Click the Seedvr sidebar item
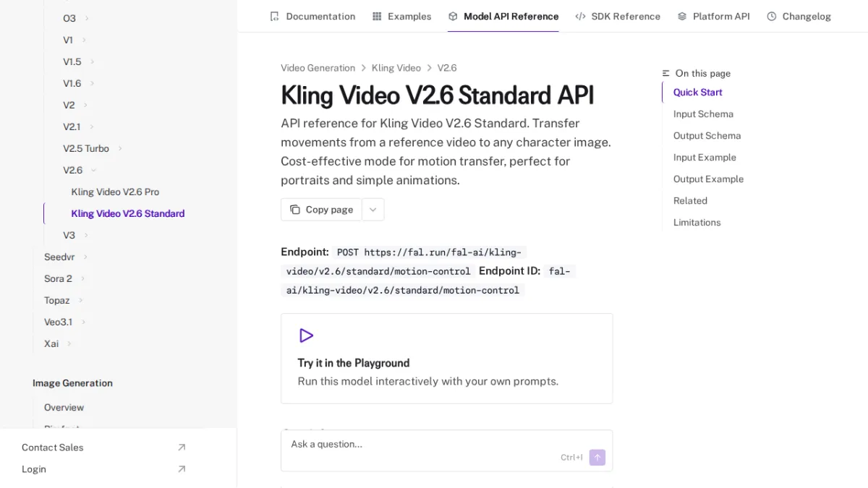868x488 pixels. tap(59, 257)
